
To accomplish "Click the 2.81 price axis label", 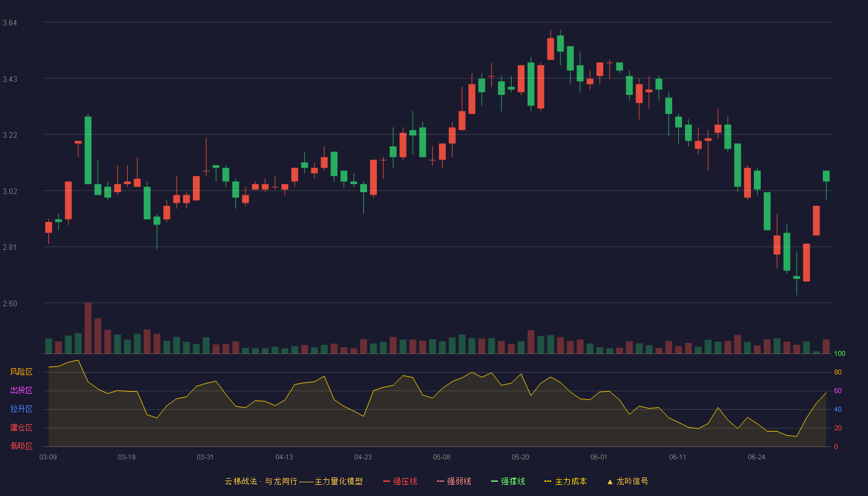I will [10, 247].
